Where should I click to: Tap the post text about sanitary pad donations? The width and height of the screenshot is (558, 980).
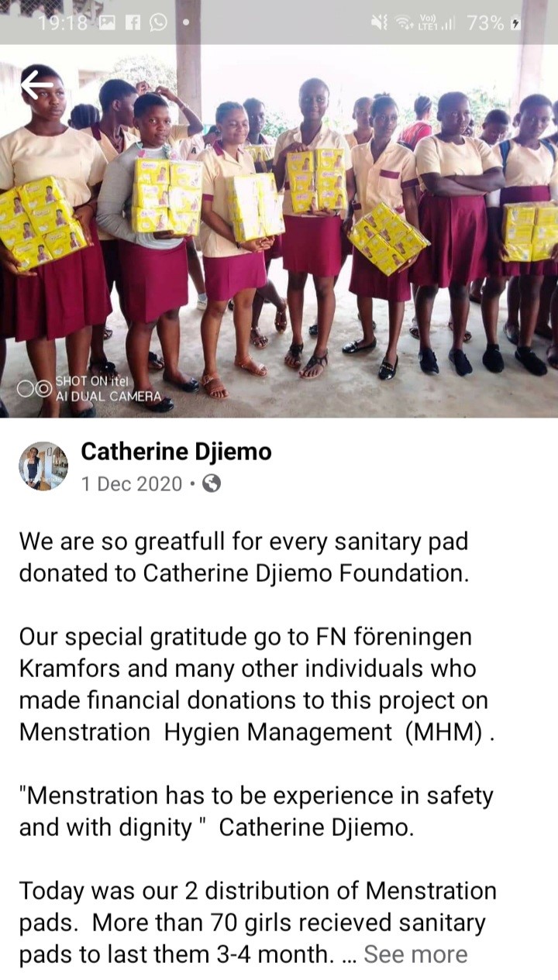click(x=243, y=557)
